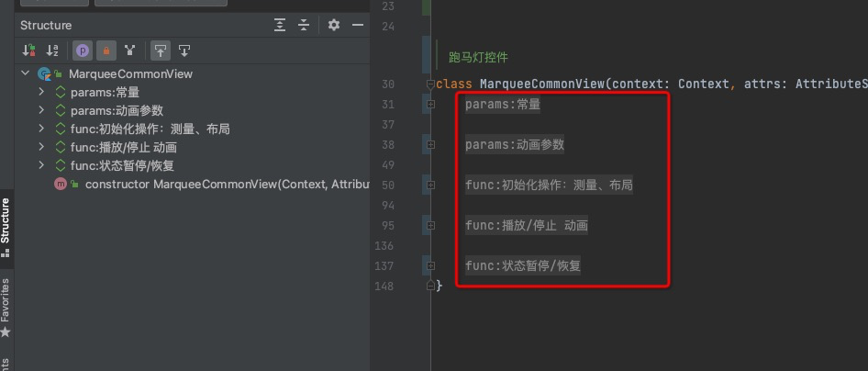This screenshot has height=371, width=868.
Task: Click the Structure panel title
Action: click(46, 26)
